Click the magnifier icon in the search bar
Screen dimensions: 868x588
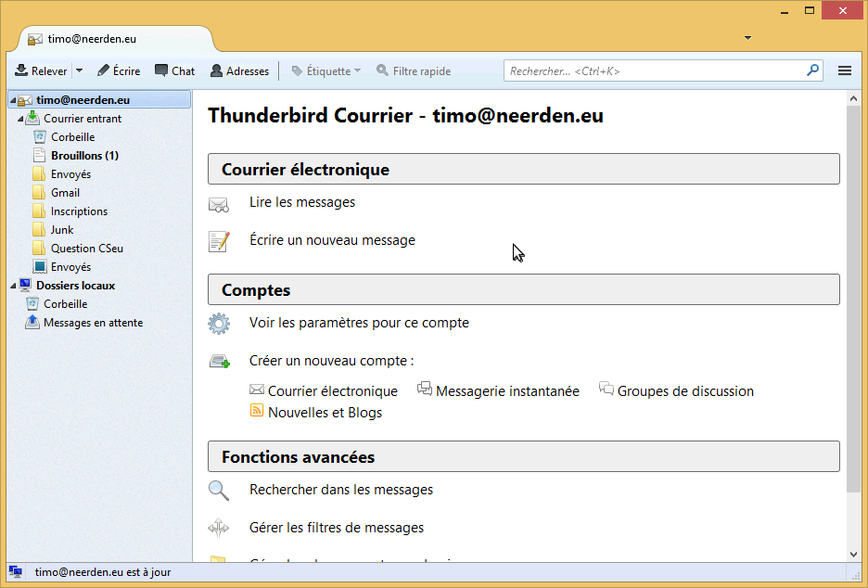[812, 70]
